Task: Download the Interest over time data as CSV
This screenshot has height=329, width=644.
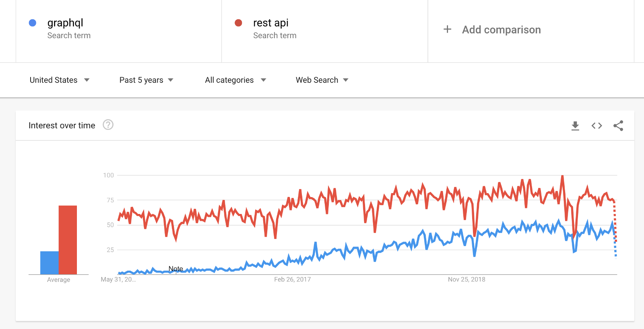Action: point(575,125)
